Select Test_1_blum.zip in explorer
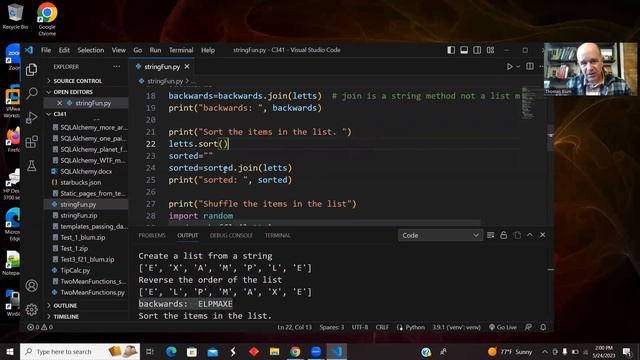 tap(86, 237)
